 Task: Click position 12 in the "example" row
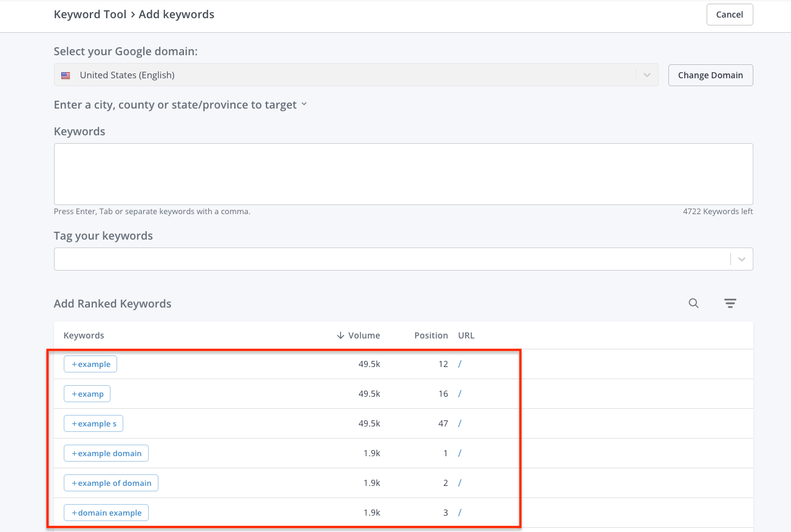click(x=443, y=364)
